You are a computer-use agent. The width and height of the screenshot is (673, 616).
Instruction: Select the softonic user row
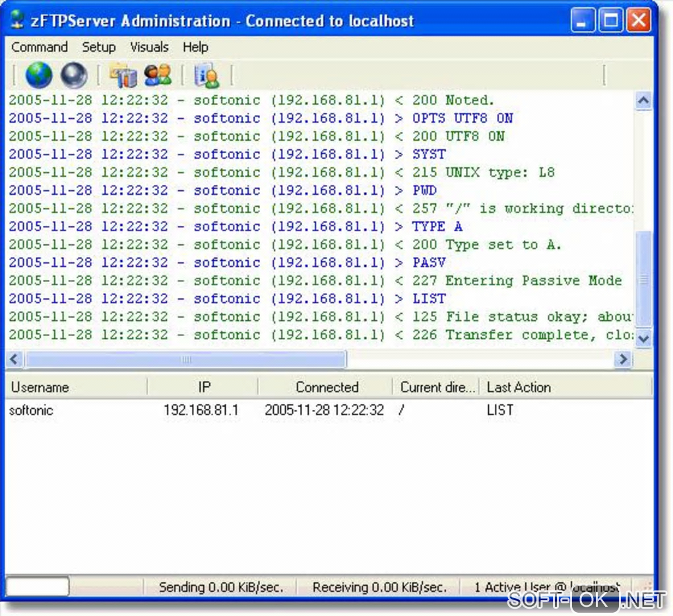[329, 410]
